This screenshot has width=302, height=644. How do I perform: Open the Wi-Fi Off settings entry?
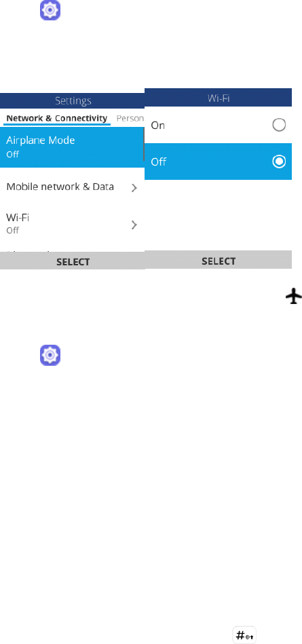[x=72, y=223]
